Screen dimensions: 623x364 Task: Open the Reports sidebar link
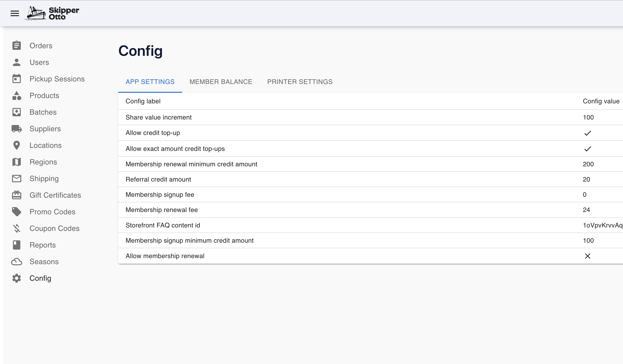42,245
